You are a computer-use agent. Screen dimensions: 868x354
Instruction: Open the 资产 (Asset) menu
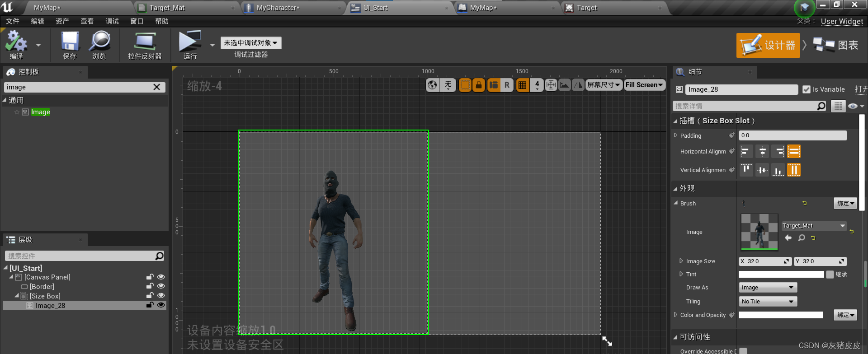coord(62,21)
